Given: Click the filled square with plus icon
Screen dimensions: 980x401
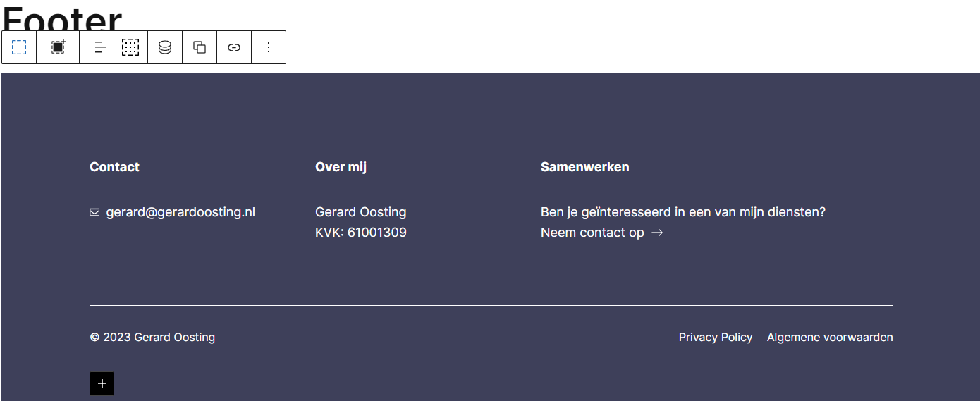Looking at the screenshot, I should click(58, 47).
